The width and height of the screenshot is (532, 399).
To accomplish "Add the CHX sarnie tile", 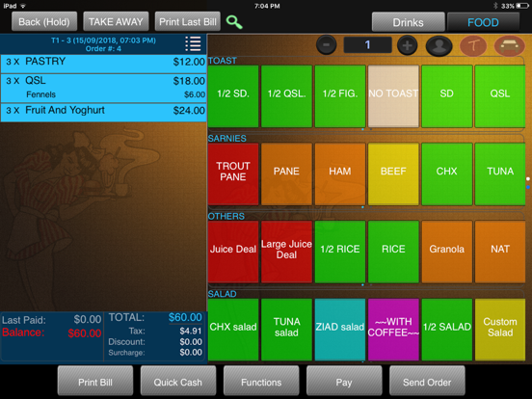I will (x=447, y=174).
